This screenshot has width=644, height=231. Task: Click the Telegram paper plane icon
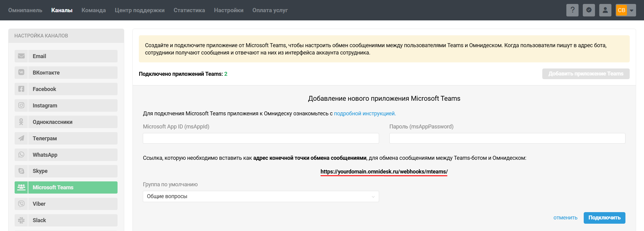pos(21,138)
